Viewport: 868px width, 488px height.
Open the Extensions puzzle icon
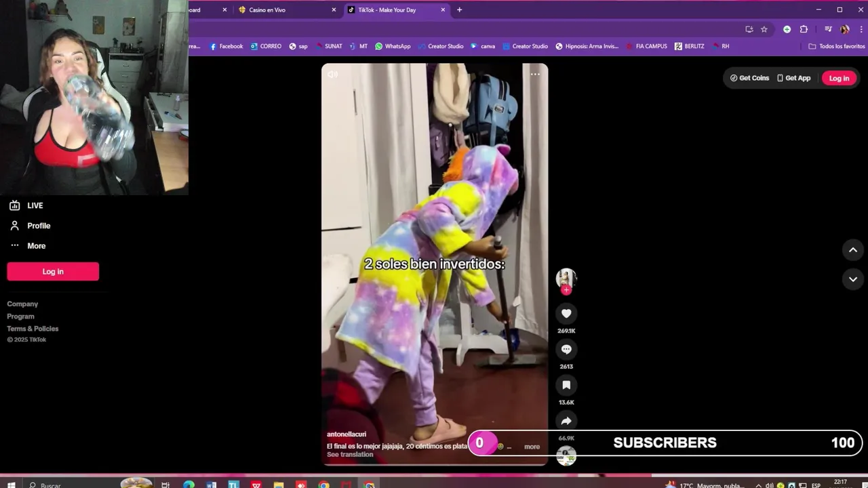coord(804,29)
